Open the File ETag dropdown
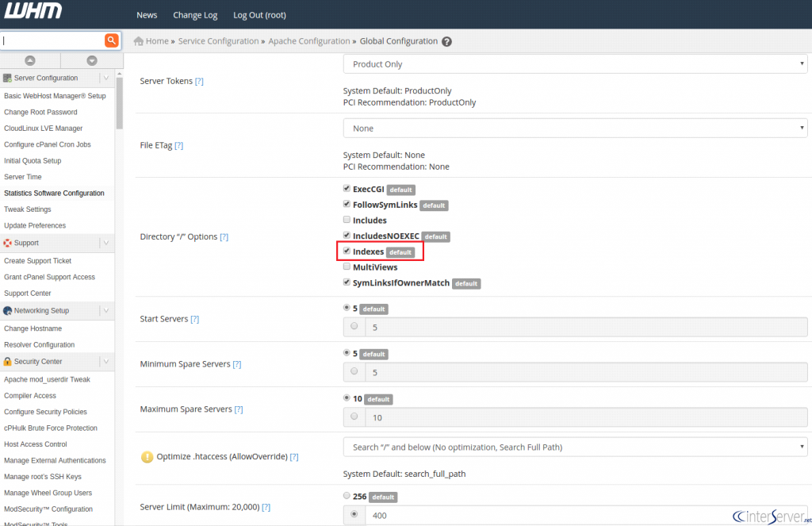 (x=575, y=128)
